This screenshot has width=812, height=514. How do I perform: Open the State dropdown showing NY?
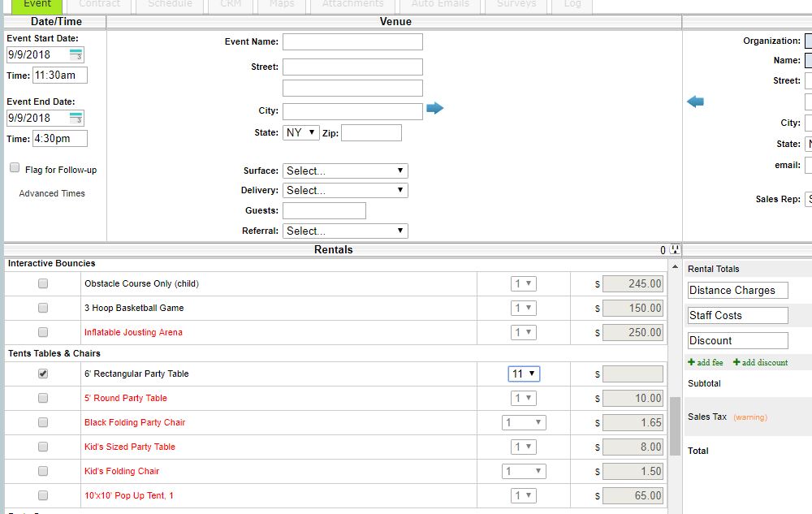301,132
